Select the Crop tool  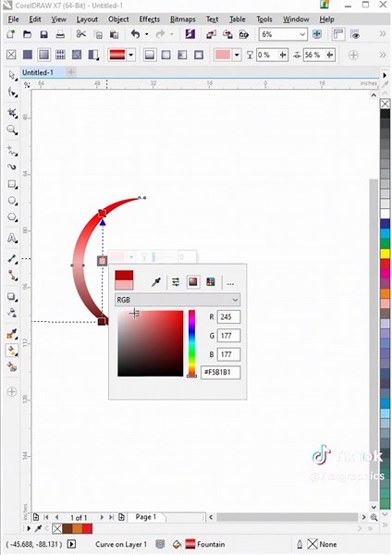click(12, 113)
